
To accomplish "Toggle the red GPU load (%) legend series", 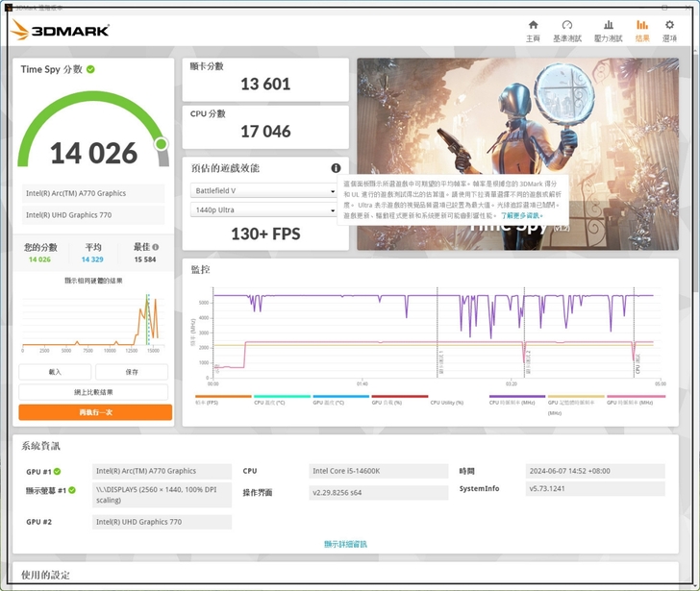I will pos(399,399).
